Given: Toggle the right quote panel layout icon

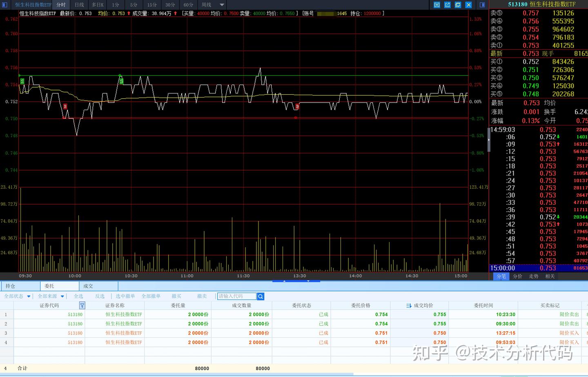Looking at the screenshot, I should [x=482, y=5].
